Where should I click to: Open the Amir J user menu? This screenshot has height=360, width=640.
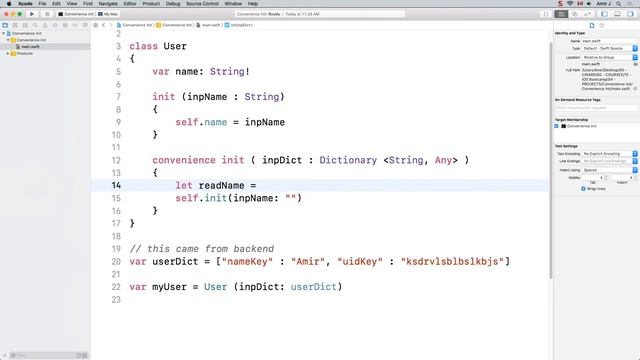point(604,4)
